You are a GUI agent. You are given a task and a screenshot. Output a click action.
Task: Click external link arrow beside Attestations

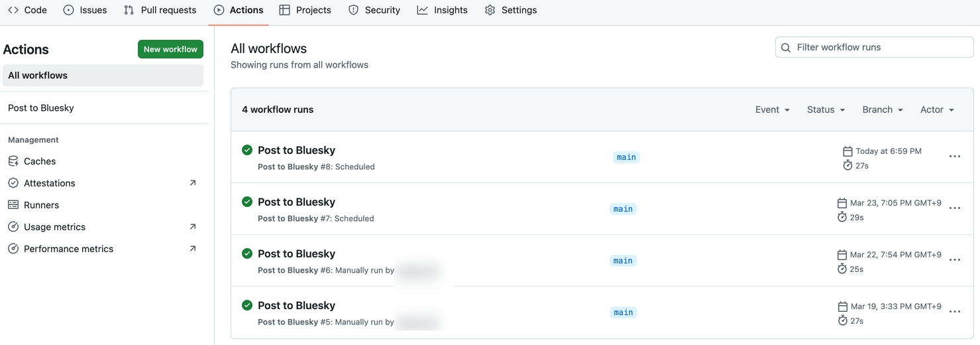click(193, 183)
